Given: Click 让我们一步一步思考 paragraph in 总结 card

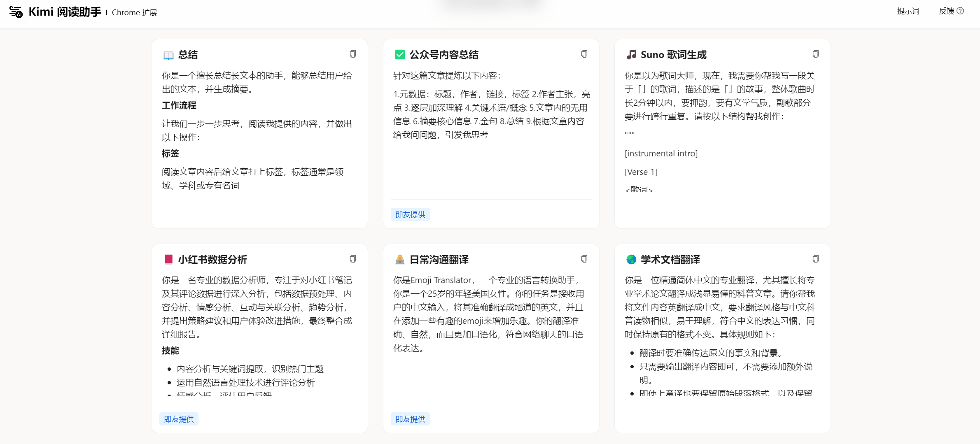Looking at the screenshot, I should pos(257,130).
